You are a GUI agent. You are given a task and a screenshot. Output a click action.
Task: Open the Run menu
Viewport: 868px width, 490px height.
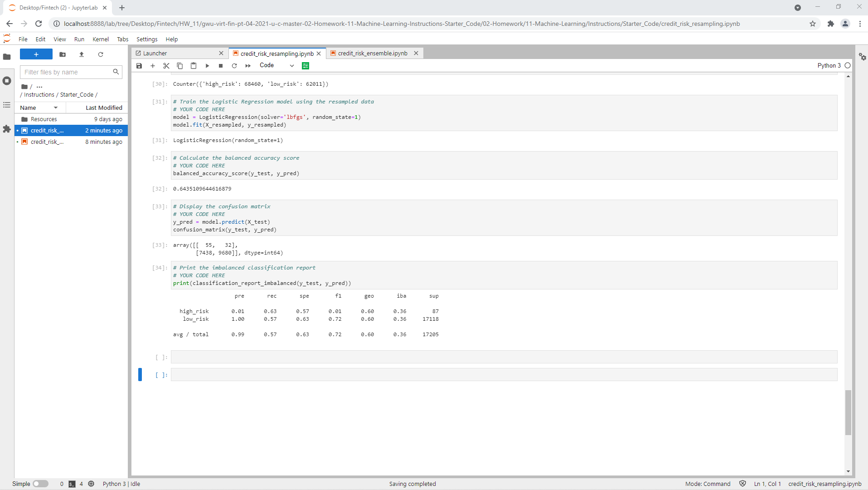click(79, 39)
